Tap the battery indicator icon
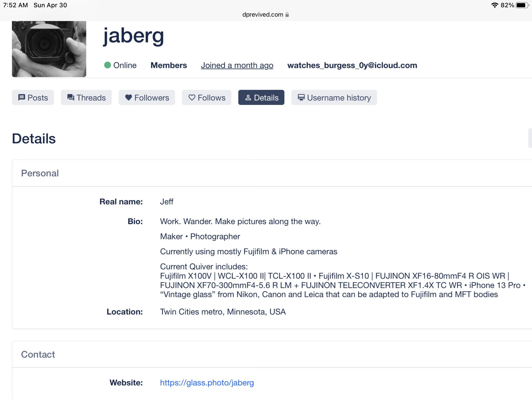 tap(522, 5)
